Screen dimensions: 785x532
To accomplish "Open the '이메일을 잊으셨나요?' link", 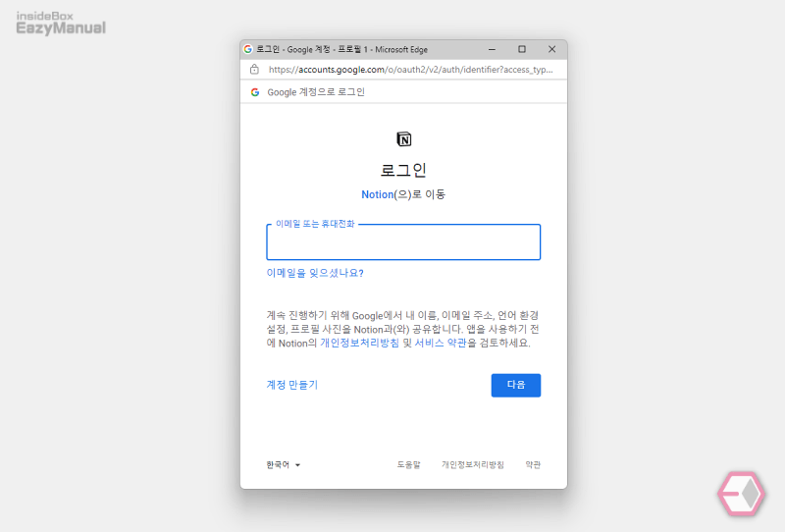I will (315, 273).
